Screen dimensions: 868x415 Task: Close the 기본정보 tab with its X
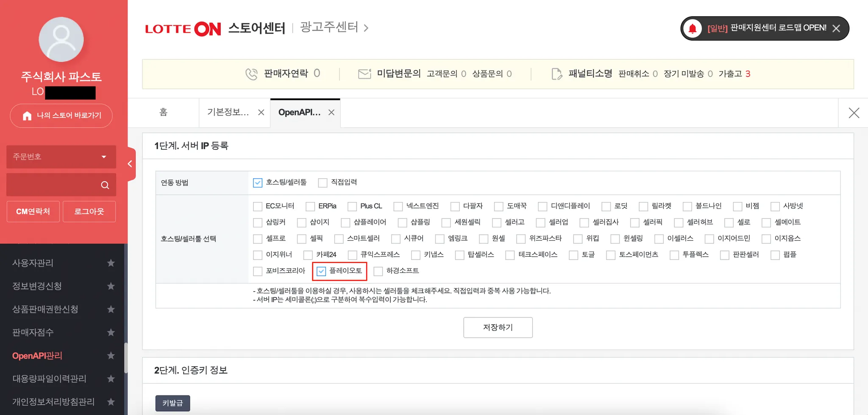[x=261, y=112]
